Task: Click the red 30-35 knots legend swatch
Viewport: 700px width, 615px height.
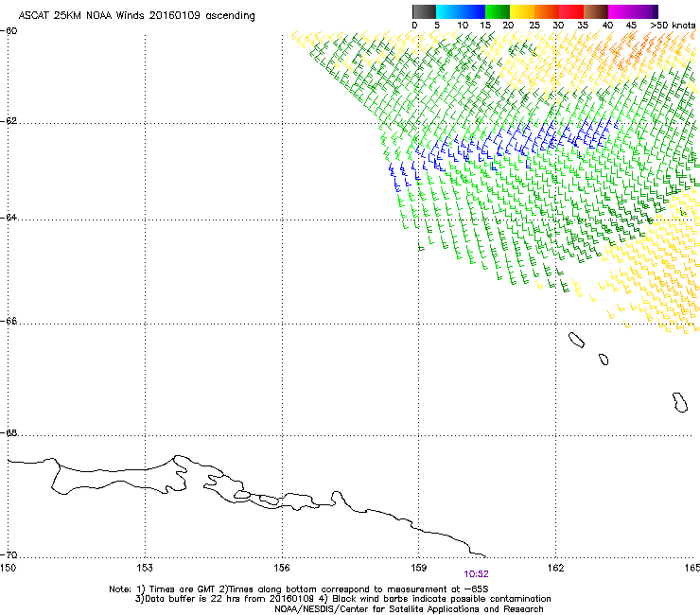Action: (571, 11)
